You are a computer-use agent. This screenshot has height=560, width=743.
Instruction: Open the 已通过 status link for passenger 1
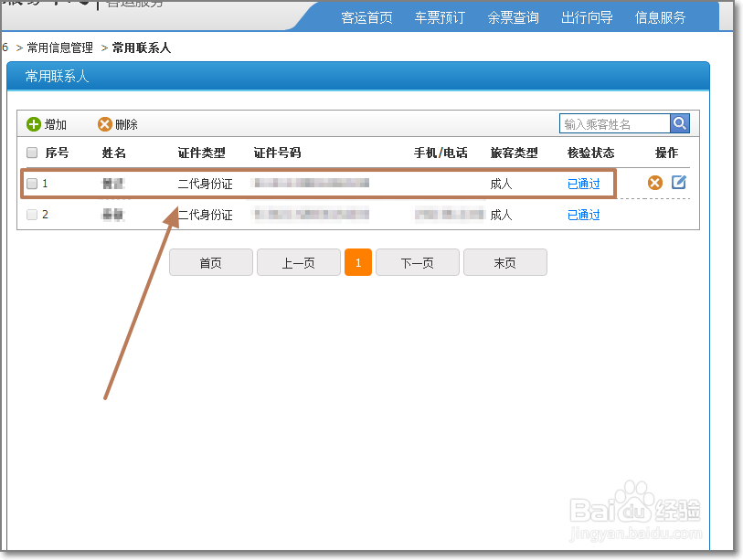point(582,183)
